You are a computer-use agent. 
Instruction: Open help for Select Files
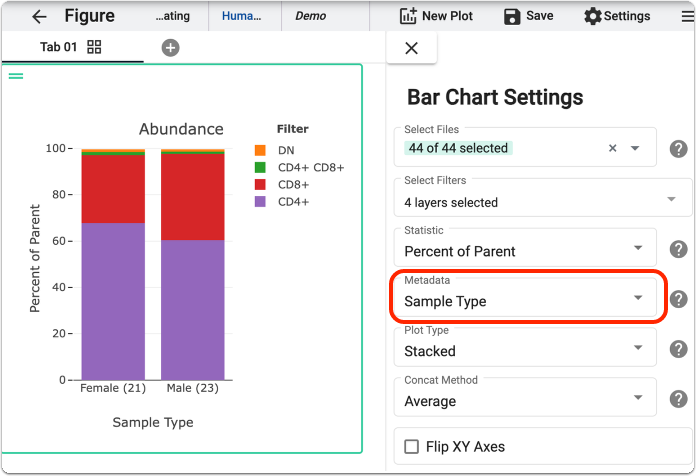tap(678, 149)
